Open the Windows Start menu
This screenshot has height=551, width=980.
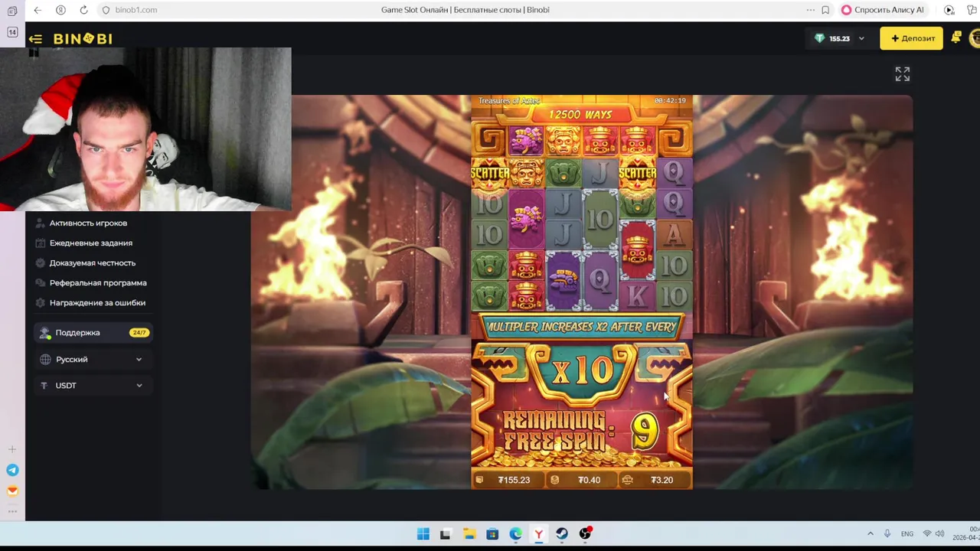tap(423, 533)
